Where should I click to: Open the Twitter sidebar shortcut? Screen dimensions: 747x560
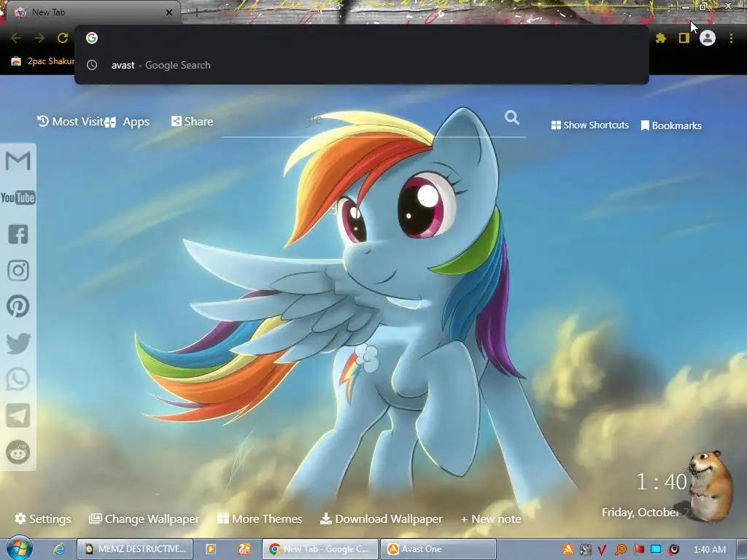click(18, 343)
